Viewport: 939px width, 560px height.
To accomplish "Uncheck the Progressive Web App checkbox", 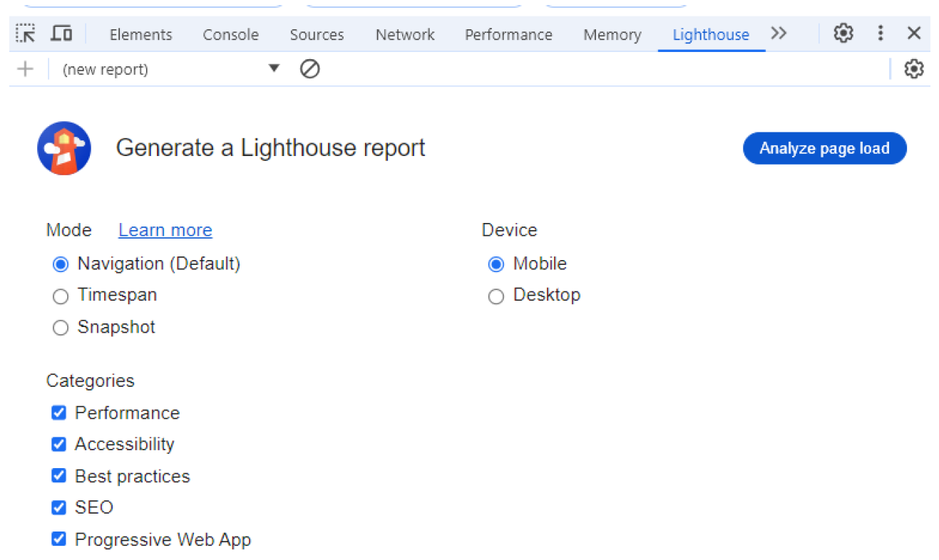I will 59,539.
